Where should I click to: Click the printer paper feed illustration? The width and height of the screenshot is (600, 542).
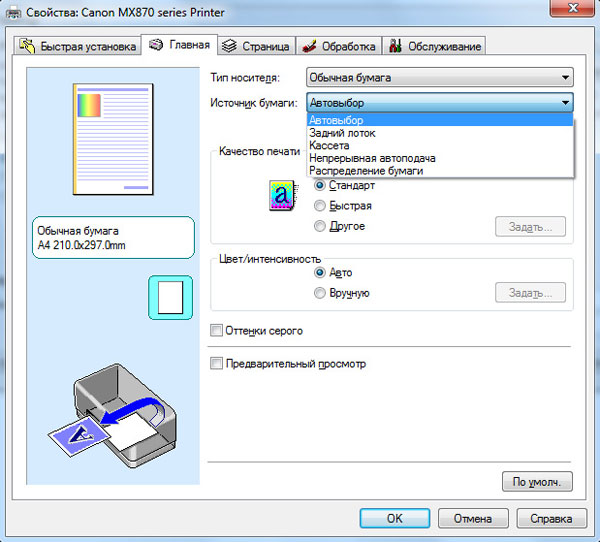point(112,415)
